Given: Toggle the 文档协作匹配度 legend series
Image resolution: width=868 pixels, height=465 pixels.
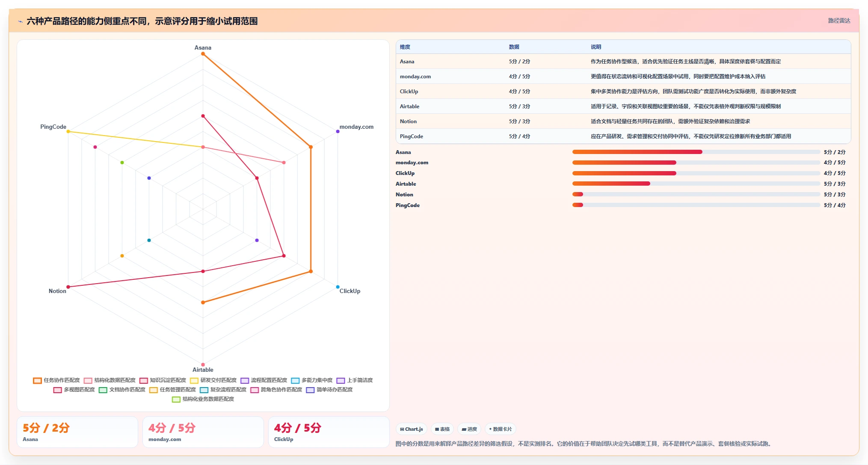Looking at the screenshot, I should [122, 390].
